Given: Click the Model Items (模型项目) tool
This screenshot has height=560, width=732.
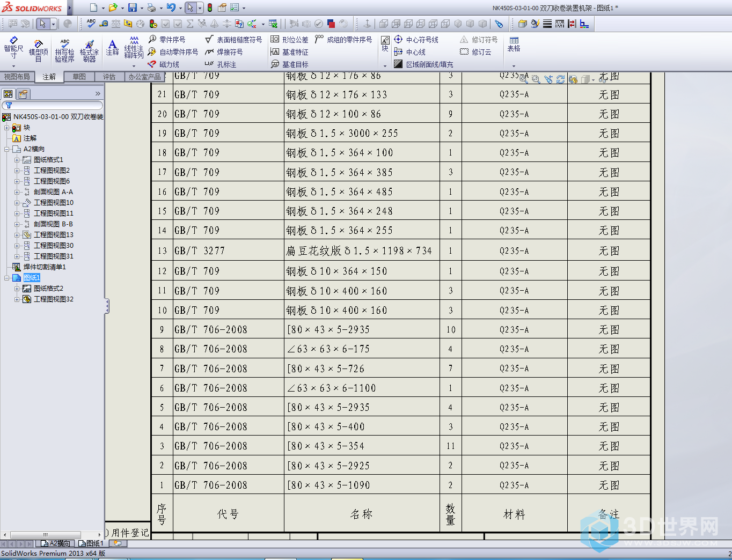Looking at the screenshot, I should click(38, 50).
